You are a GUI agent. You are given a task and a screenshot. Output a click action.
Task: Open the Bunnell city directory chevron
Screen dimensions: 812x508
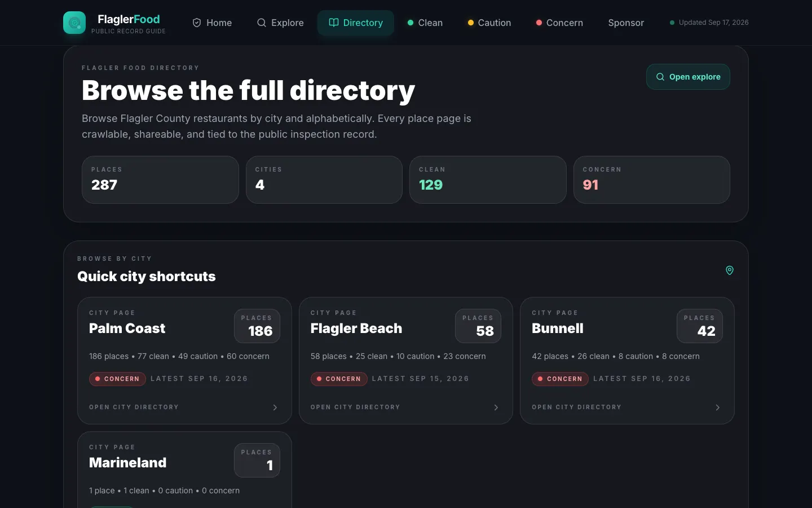(x=718, y=408)
